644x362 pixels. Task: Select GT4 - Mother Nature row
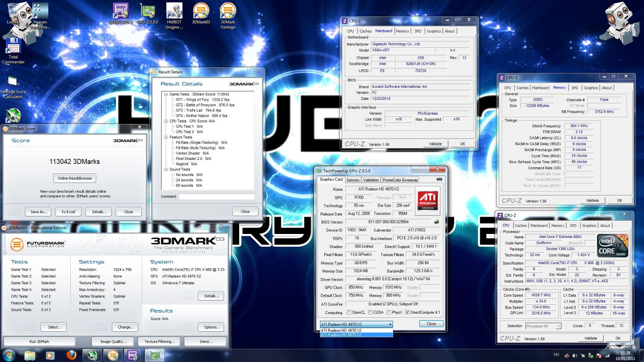[201, 116]
